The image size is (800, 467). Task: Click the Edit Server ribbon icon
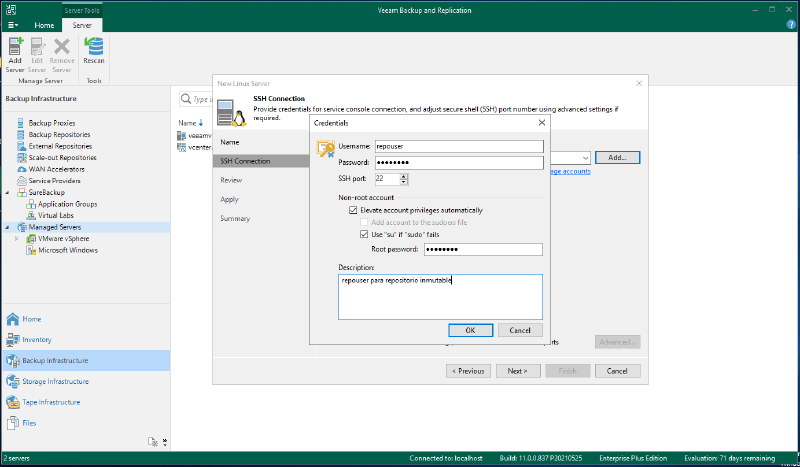pyautogui.click(x=37, y=55)
